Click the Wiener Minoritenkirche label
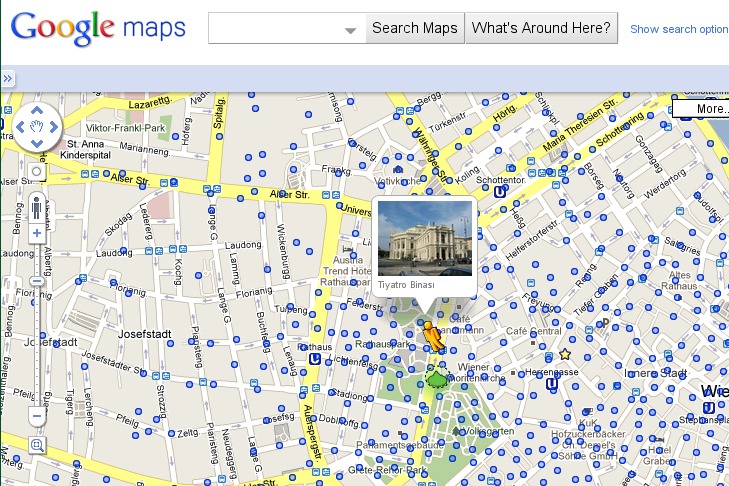 [475, 373]
